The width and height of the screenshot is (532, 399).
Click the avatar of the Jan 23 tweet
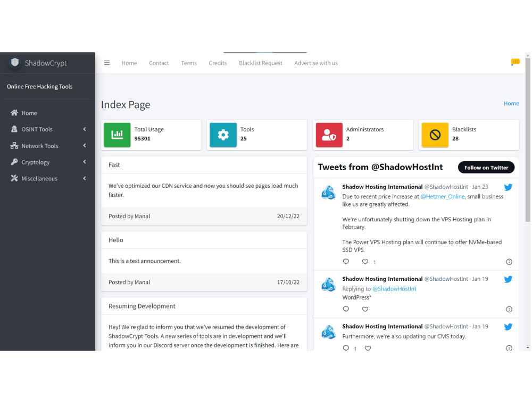(328, 193)
